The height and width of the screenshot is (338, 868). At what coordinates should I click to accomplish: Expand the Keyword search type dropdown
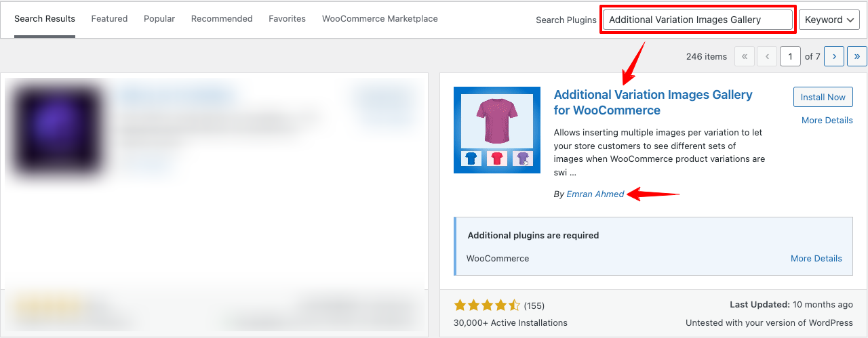tap(829, 20)
